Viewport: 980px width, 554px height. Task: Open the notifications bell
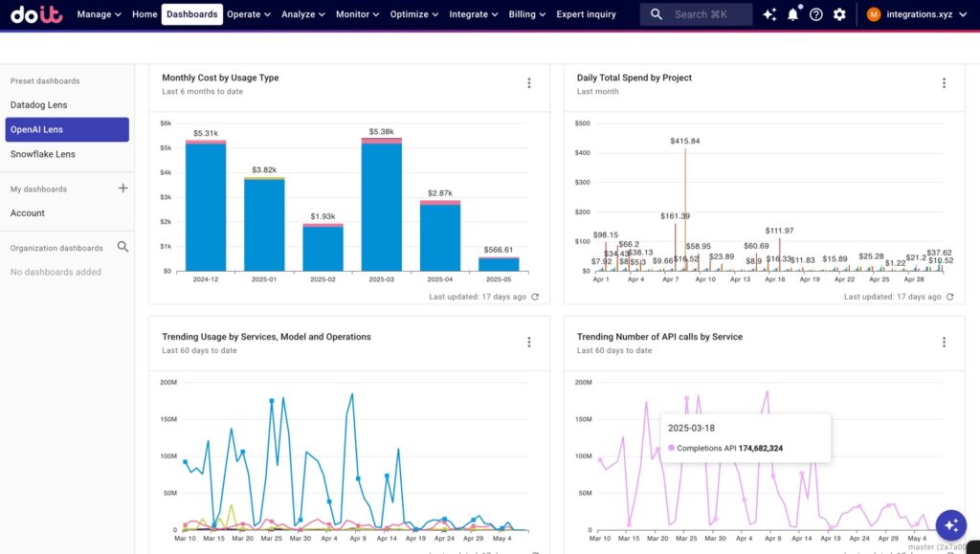[x=792, y=14]
